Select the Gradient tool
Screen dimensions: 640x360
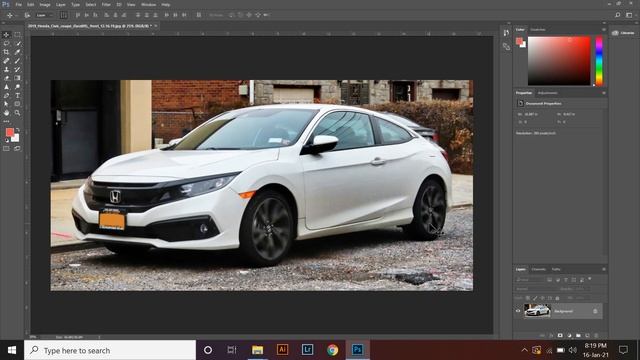click(17, 78)
